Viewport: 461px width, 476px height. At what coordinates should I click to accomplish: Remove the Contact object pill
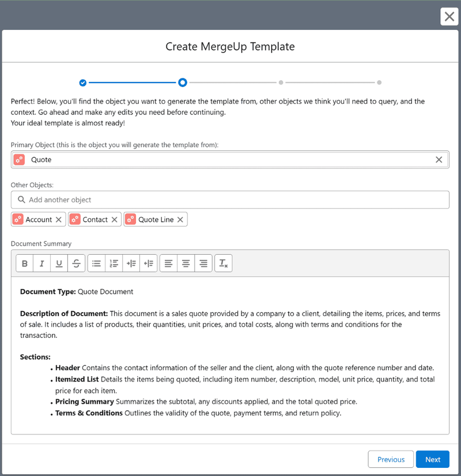click(x=115, y=220)
